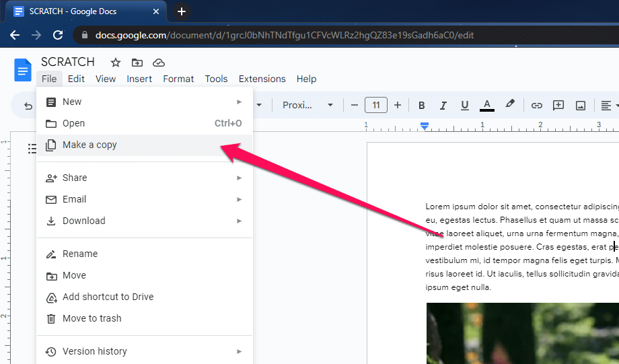Expand the Version history submenu
The height and width of the screenshot is (364, 619).
click(145, 351)
